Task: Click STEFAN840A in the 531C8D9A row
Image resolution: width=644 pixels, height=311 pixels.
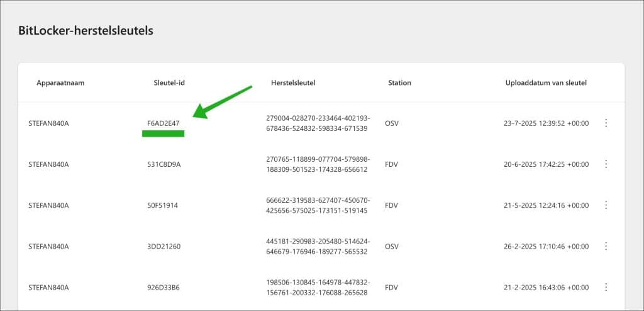Action: pos(48,164)
